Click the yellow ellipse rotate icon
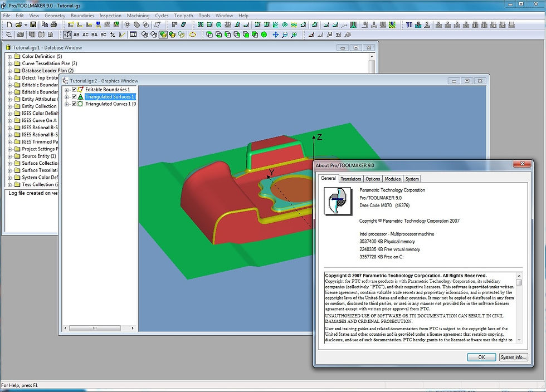 click(x=193, y=35)
